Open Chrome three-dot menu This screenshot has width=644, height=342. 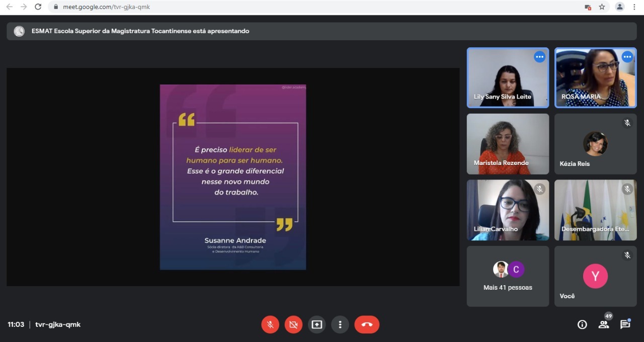pos(634,7)
